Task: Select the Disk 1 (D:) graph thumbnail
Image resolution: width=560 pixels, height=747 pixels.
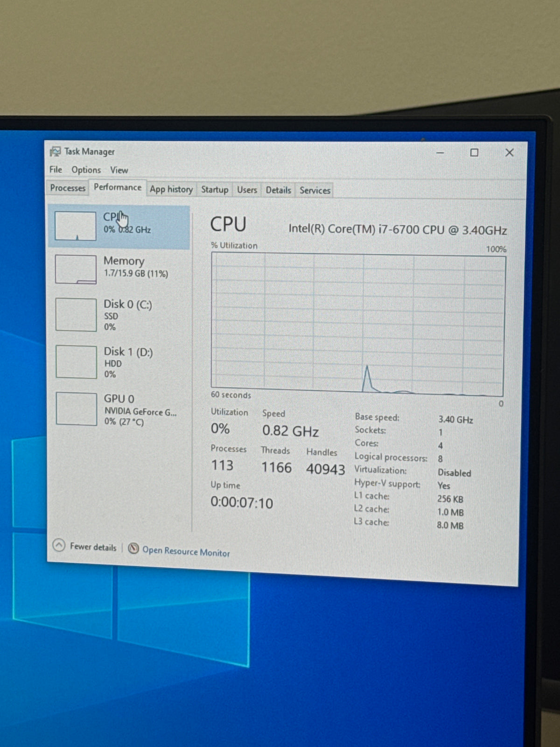Action: 77,362
